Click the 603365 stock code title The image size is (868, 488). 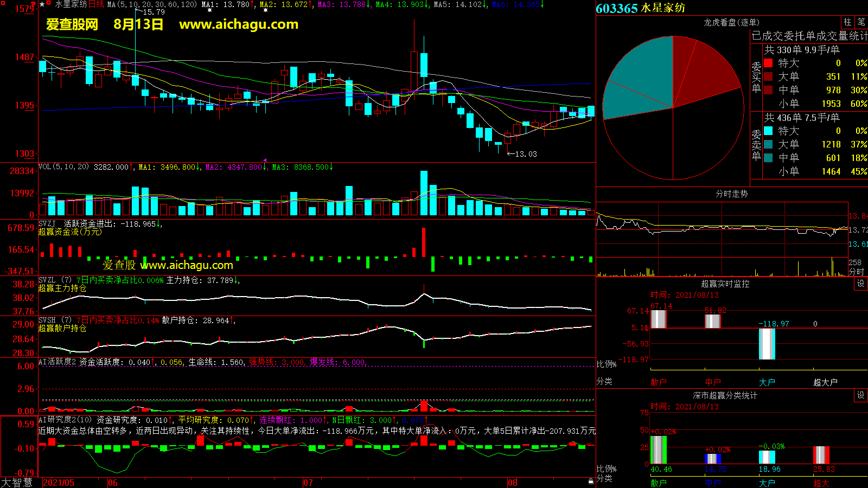coord(617,9)
